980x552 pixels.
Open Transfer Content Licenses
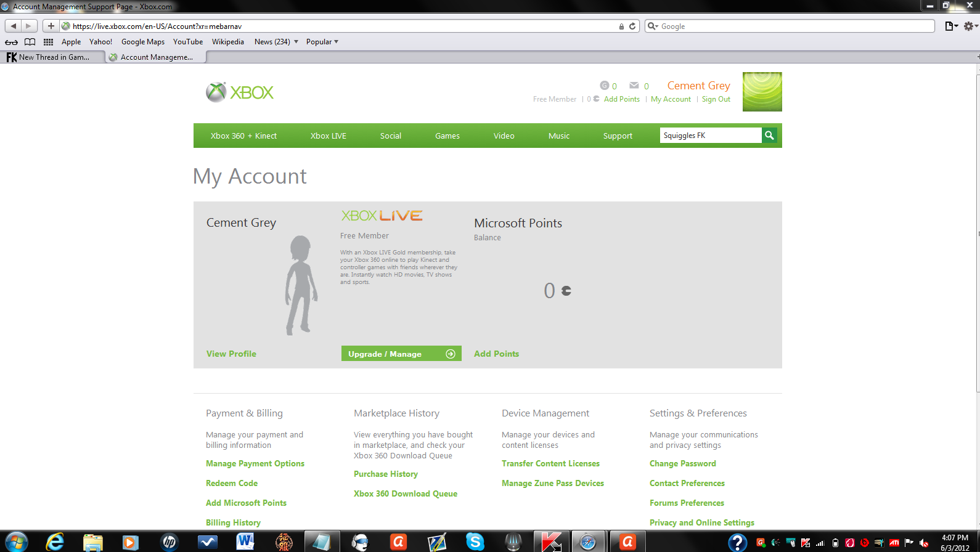(550, 464)
